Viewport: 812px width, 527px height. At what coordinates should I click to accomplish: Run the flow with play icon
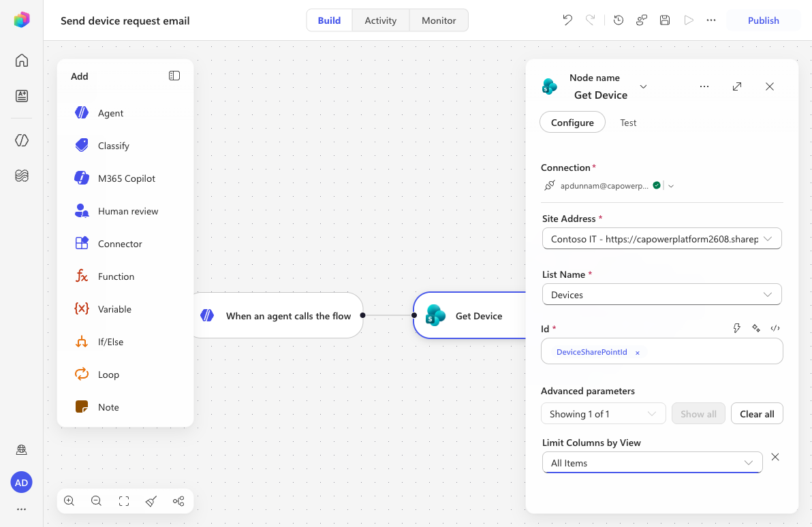(688, 20)
